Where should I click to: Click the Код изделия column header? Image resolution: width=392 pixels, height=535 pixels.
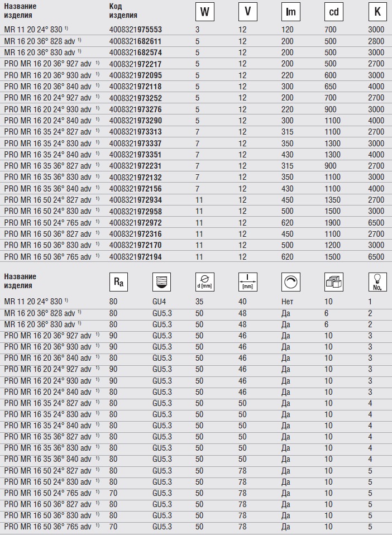click(123, 11)
